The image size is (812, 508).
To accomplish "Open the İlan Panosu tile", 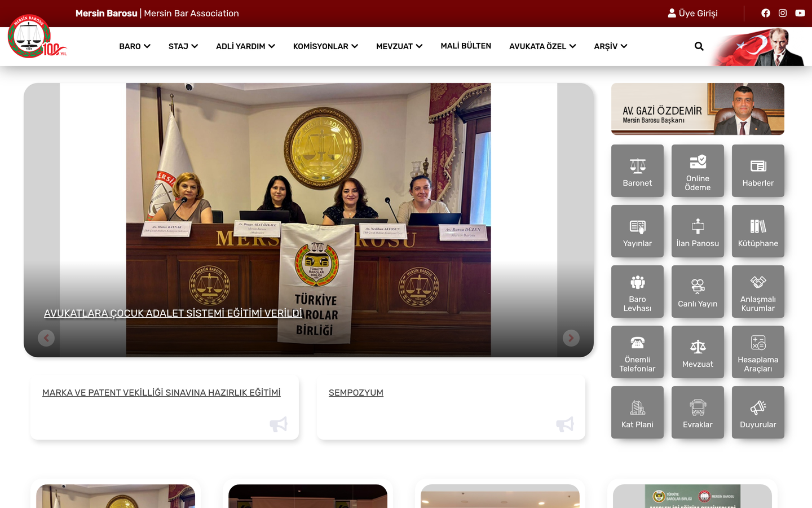I will pyautogui.click(x=698, y=231).
